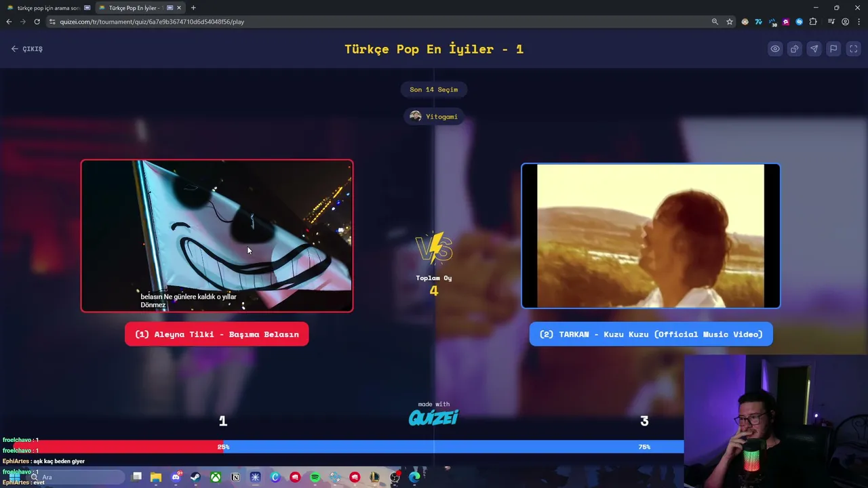The width and height of the screenshot is (868, 488).
Task: Toggle the eye visibility icon in quiz header
Action: pyautogui.click(x=775, y=49)
